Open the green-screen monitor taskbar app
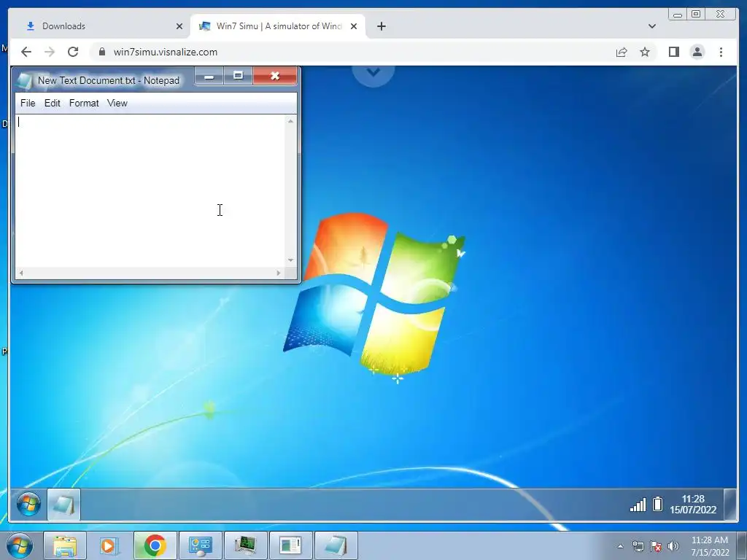The image size is (747, 560). click(x=245, y=545)
